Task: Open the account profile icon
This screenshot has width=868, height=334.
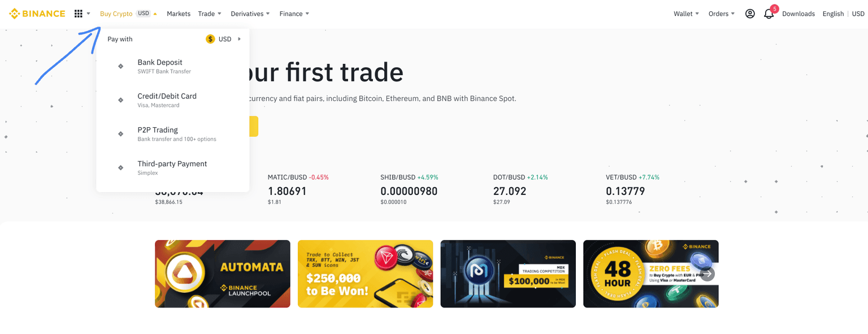Action: (x=750, y=14)
